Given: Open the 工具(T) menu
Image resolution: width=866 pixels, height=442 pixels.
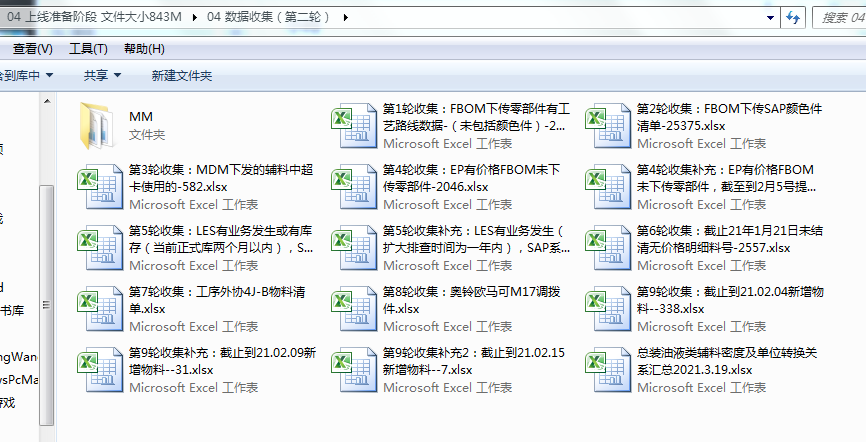Looking at the screenshot, I should point(88,48).
